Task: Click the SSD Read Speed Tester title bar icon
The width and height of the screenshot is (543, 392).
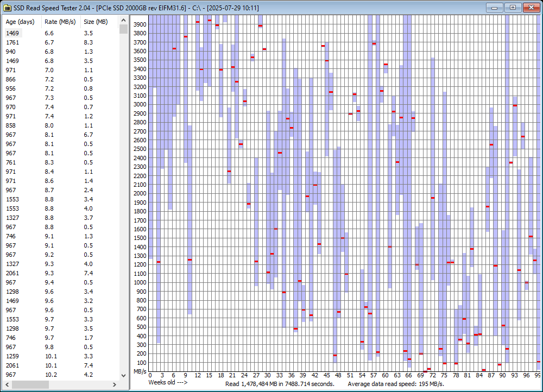Action: coord(7,8)
